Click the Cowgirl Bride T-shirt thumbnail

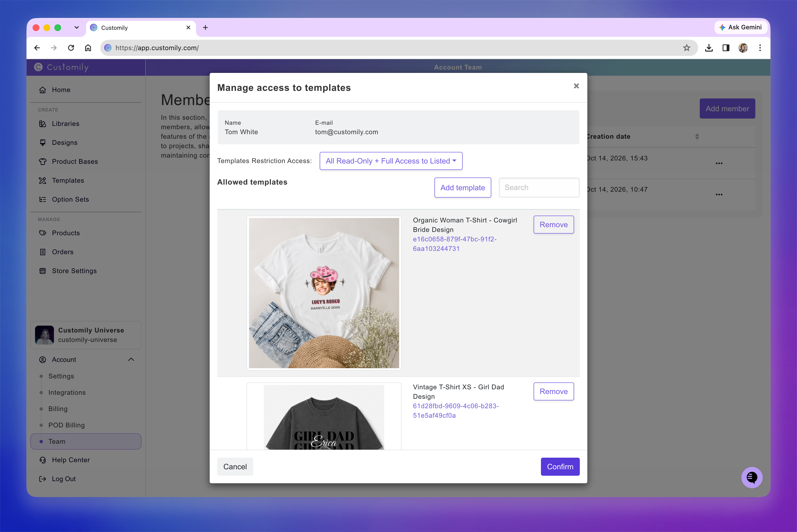(x=324, y=293)
